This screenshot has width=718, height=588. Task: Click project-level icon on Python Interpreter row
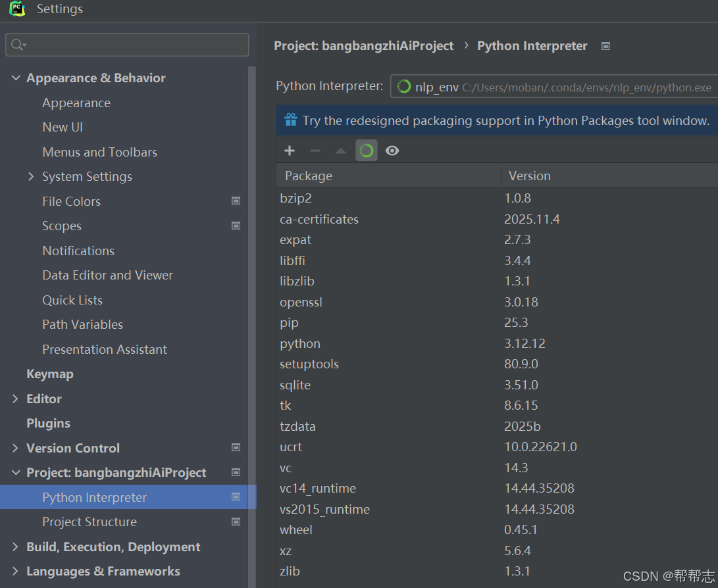236,497
